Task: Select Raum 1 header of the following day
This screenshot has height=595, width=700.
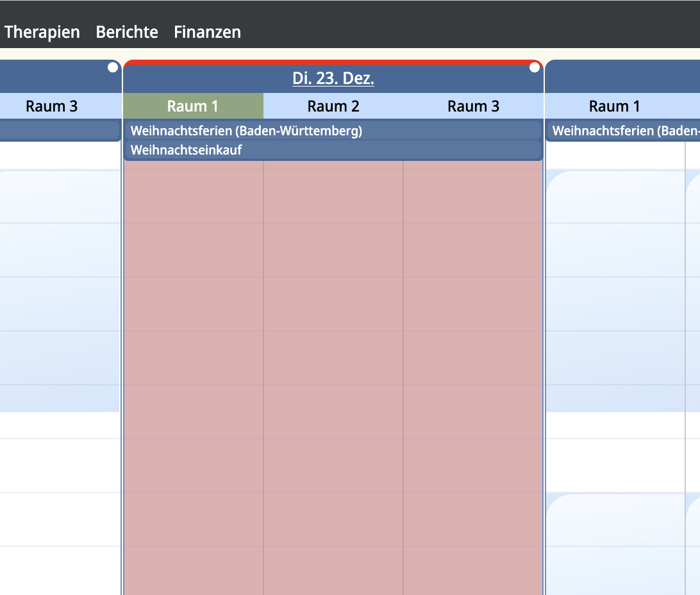Action: tap(614, 106)
